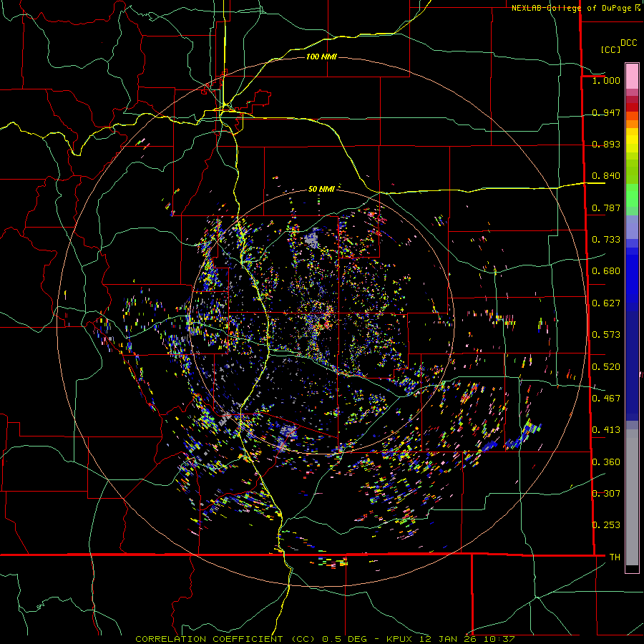Click the "TH" threshold label on the scale
This screenshot has height=644, width=644.
(615, 557)
